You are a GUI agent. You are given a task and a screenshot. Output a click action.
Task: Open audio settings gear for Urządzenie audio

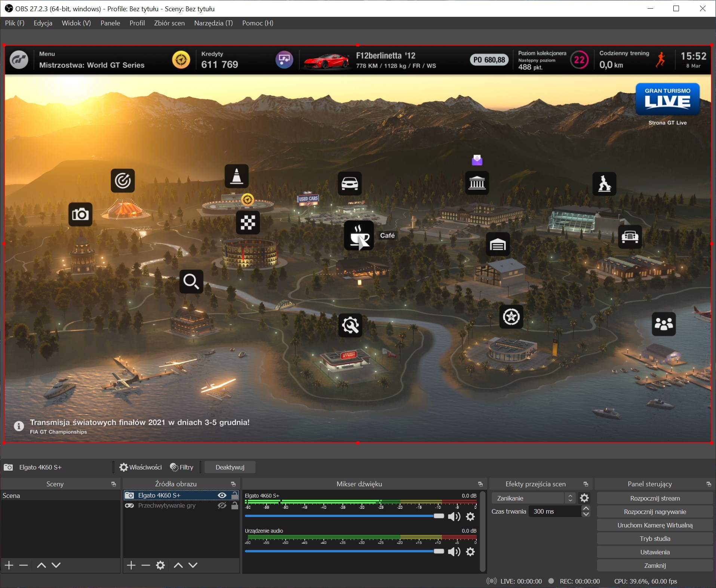pyautogui.click(x=470, y=552)
